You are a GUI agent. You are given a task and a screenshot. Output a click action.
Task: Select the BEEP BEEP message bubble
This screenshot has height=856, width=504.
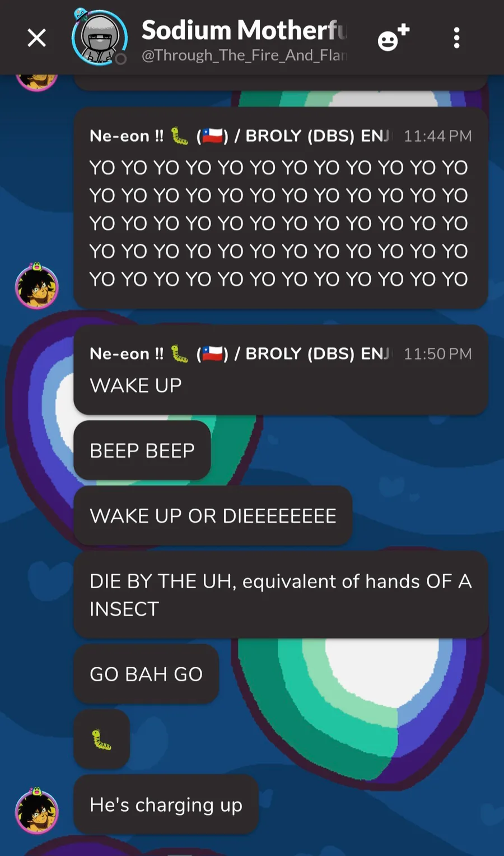point(142,450)
